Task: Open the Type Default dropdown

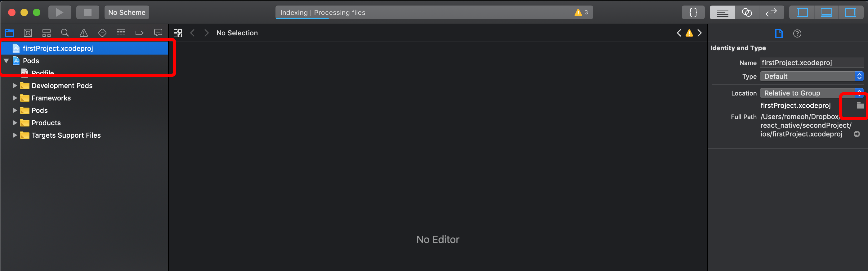Action: coord(812,76)
